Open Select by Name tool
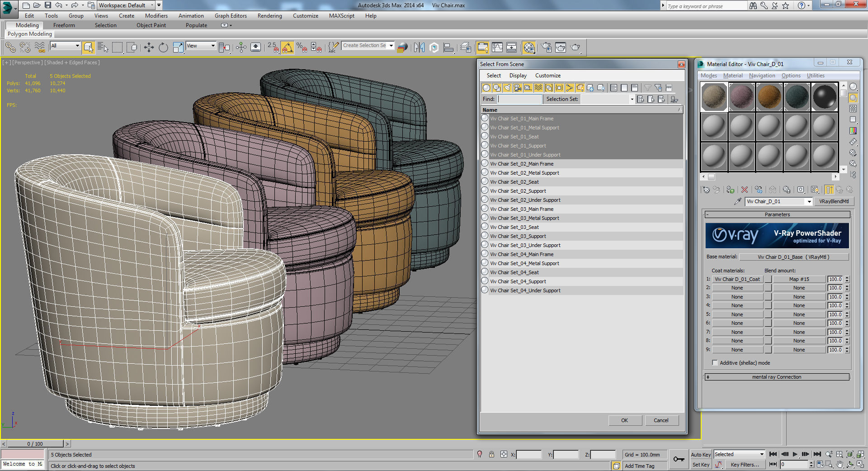Screen dimensions: 868x471 tap(103, 47)
